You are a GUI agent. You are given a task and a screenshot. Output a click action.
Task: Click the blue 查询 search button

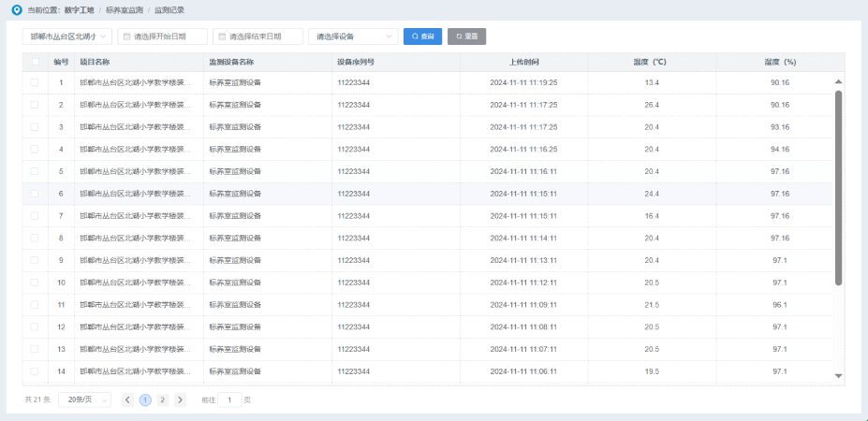[422, 36]
